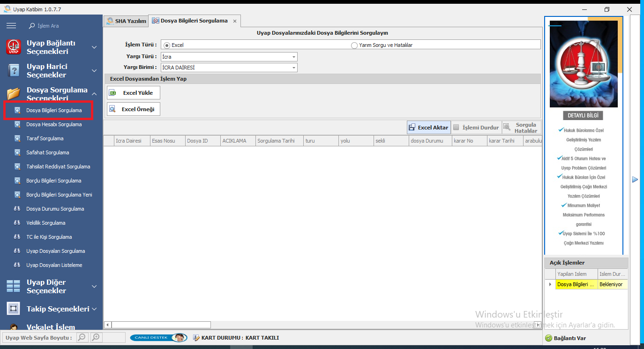Click the dosya Durumu column header
Viewport: 644px width, 349px height.
coord(430,141)
